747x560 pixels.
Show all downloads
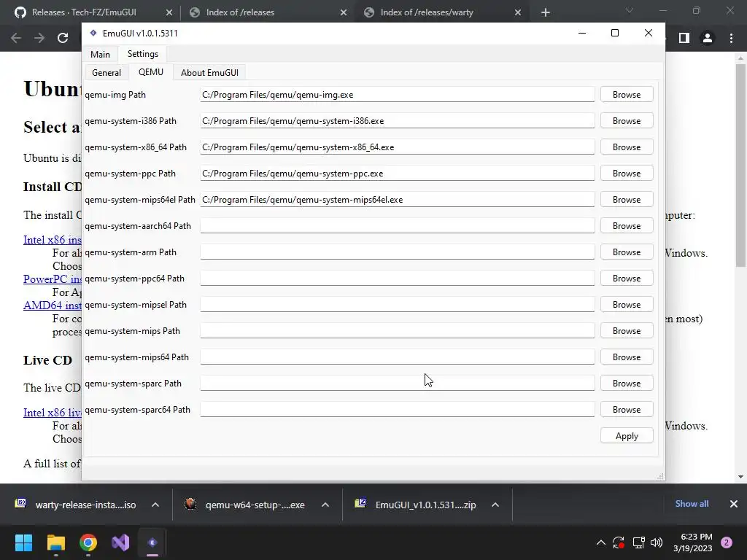point(692,504)
